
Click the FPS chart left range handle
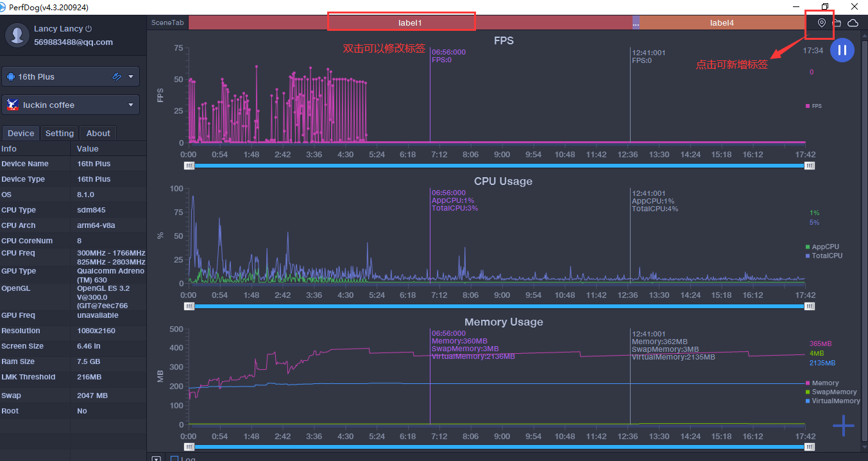point(189,166)
